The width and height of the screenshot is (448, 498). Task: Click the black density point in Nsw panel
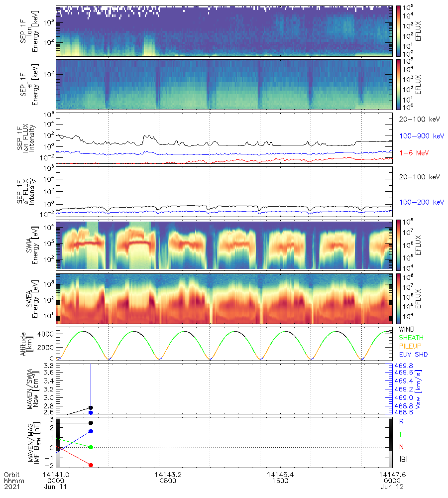[x=91, y=408]
